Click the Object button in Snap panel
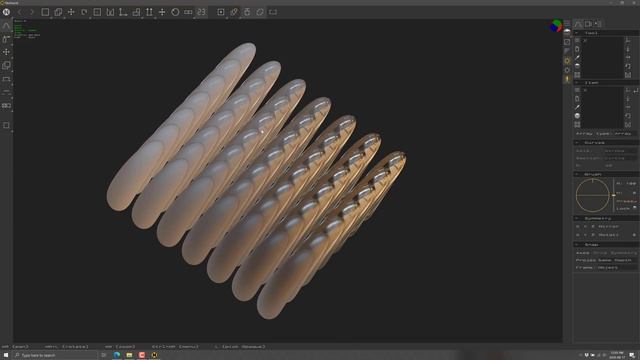This screenshot has height=360, width=640. pos(607,268)
